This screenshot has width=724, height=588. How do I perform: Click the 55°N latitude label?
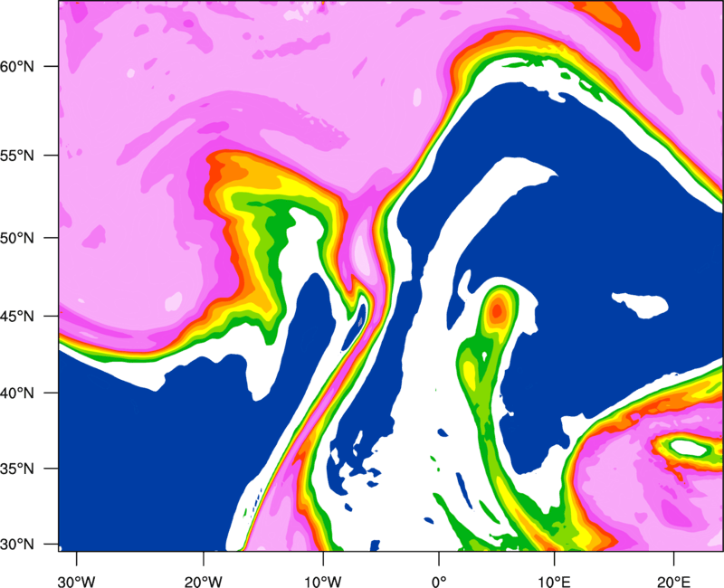(x=17, y=155)
